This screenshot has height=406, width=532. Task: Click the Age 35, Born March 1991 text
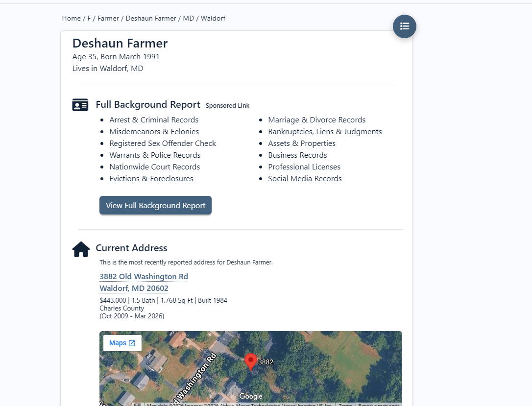point(116,57)
